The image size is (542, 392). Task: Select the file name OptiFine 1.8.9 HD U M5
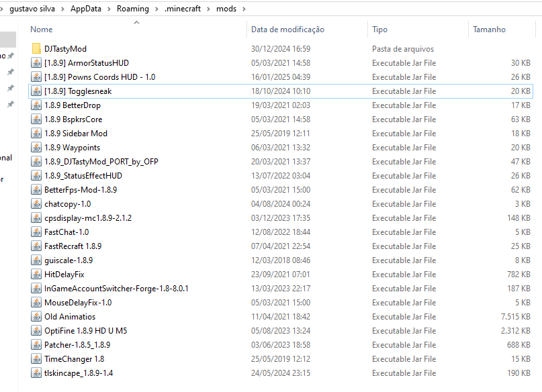pos(86,331)
